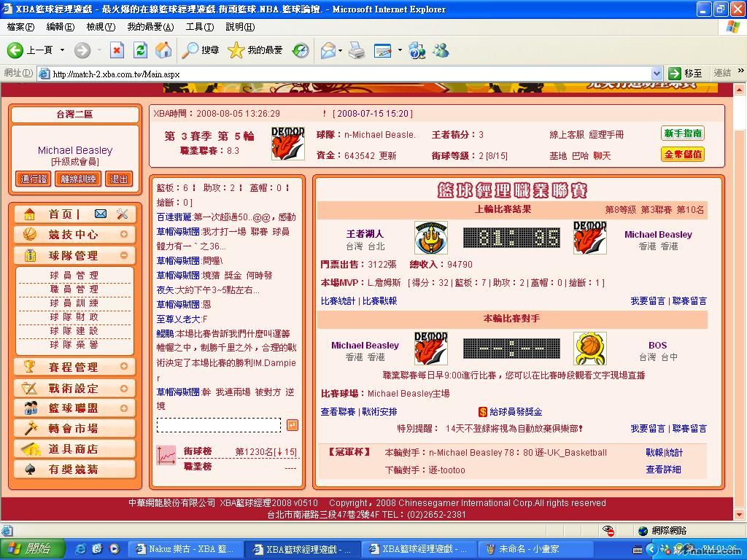The width and height of the screenshot is (747, 560).
Task: Open the Home page house icon
Action: (x=163, y=50)
